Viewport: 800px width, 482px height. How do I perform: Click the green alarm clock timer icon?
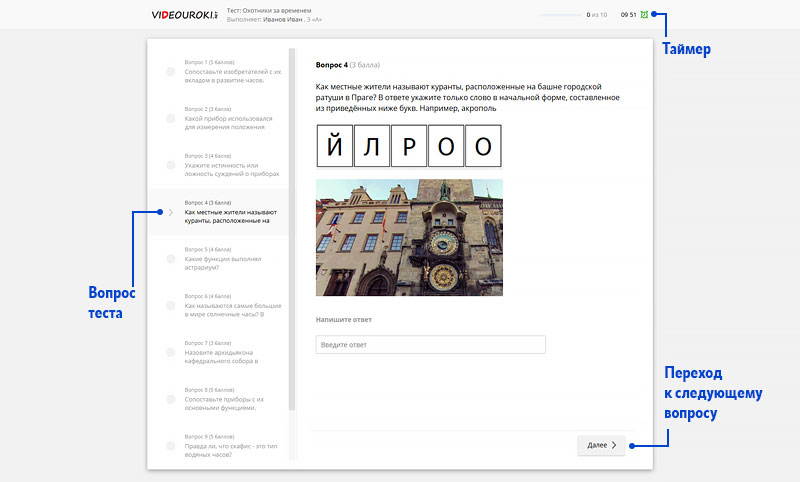click(x=644, y=15)
